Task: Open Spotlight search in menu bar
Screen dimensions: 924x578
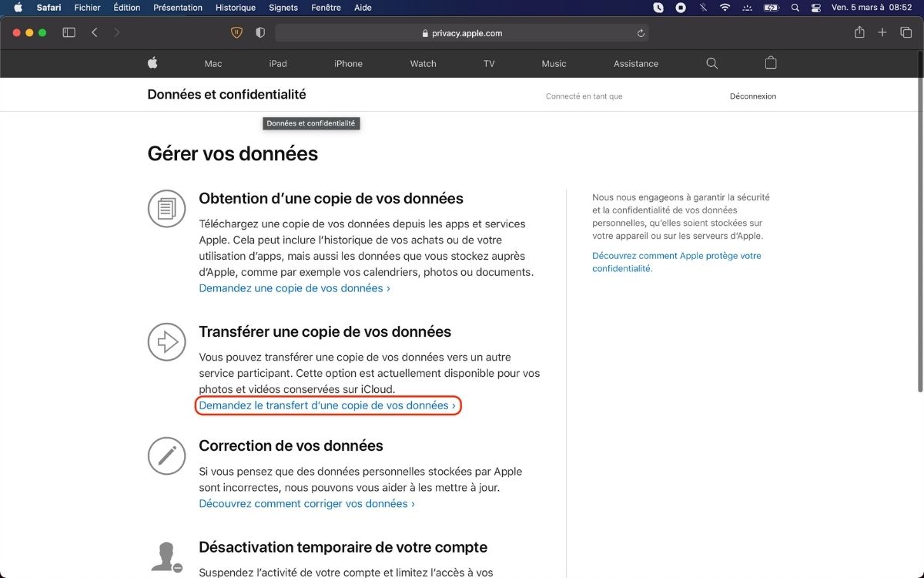Action: [x=795, y=8]
